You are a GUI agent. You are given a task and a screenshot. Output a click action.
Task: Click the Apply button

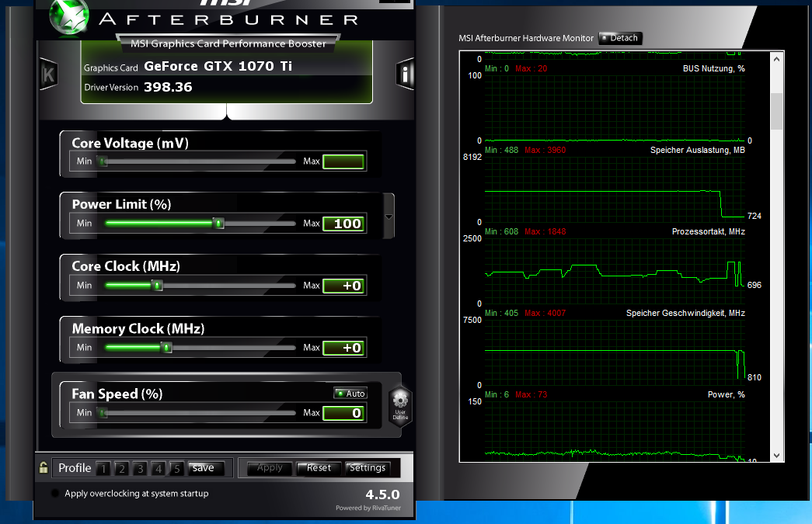270,468
